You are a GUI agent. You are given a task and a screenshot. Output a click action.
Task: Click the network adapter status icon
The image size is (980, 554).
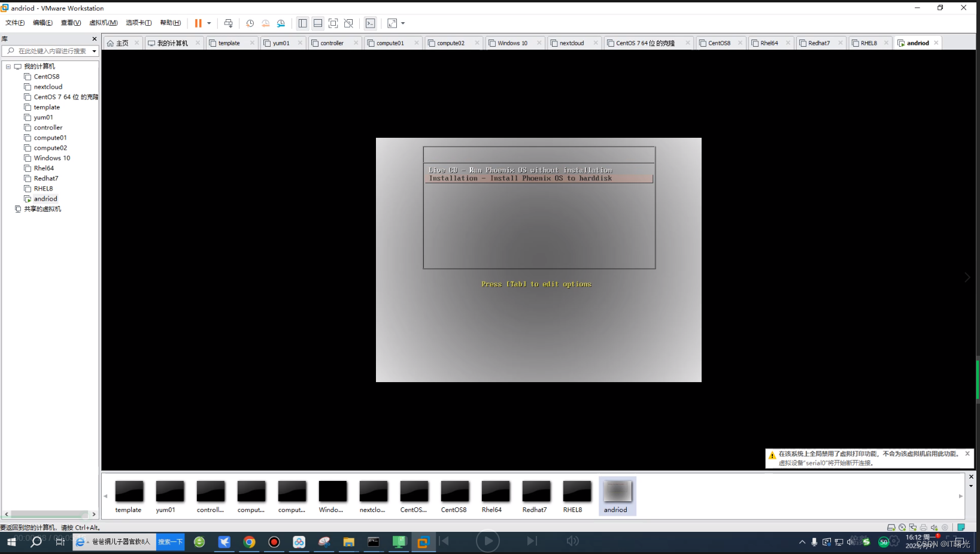click(913, 528)
